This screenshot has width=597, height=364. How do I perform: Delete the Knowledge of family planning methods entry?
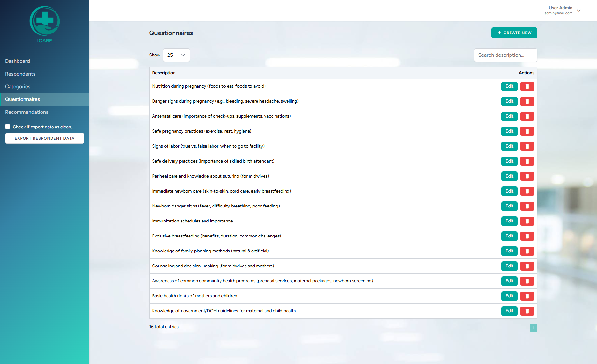pyautogui.click(x=527, y=251)
